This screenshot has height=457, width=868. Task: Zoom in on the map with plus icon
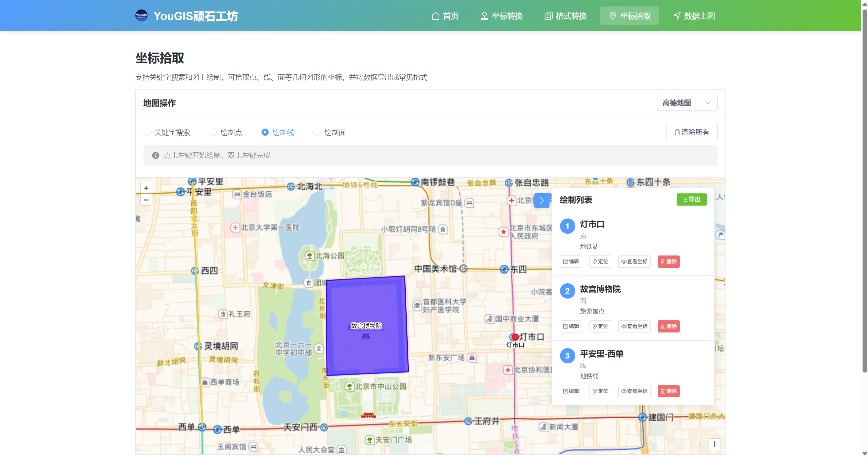(146, 188)
